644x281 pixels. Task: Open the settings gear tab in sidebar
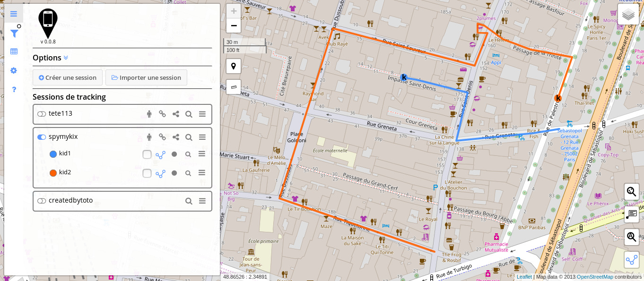(14, 70)
